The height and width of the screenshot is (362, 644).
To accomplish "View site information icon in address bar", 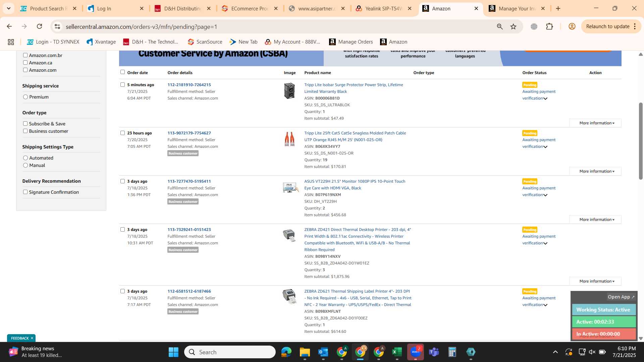I will (57, 26).
